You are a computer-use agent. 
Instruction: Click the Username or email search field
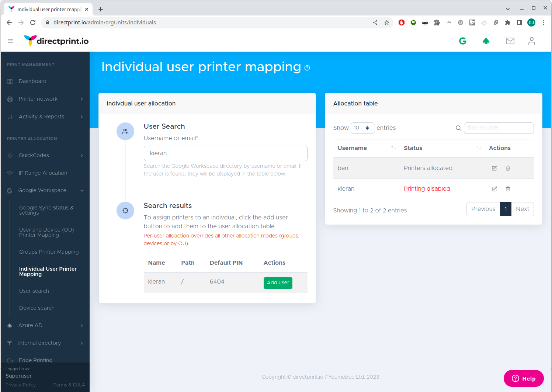tap(225, 153)
